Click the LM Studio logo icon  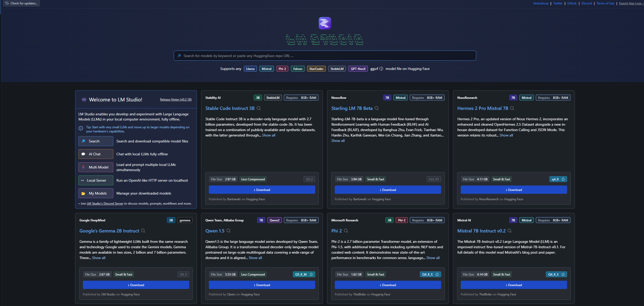pos(325,23)
